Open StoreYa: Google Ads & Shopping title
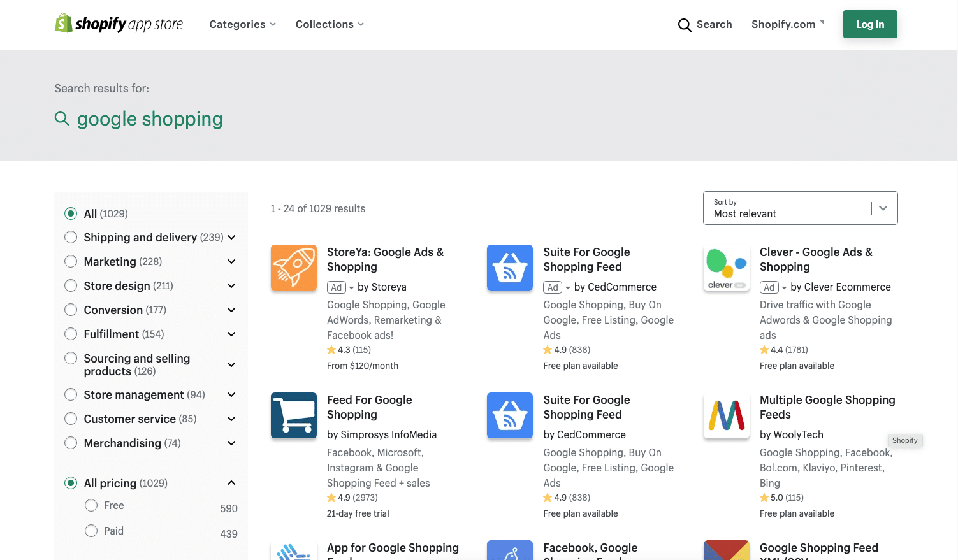The image size is (958, 560). (385, 259)
